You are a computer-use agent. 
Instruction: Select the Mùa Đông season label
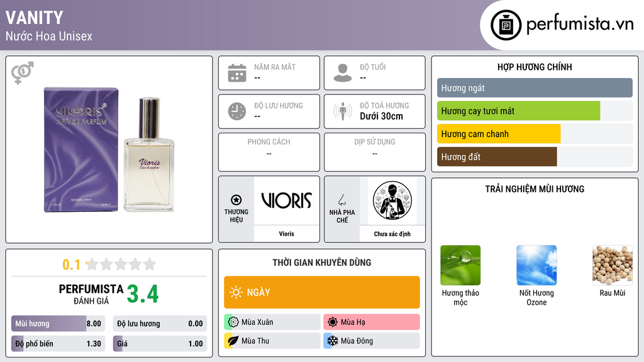(x=357, y=341)
